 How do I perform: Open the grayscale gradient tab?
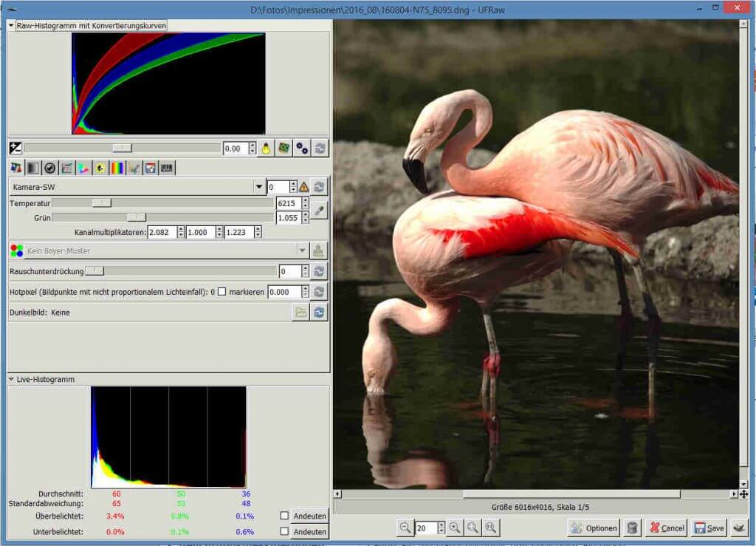coord(32,168)
